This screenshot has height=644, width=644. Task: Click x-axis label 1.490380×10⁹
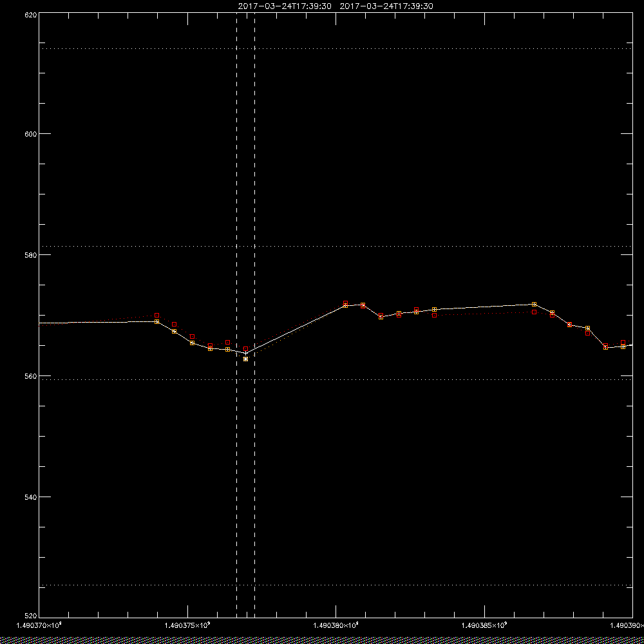pyautogui.click(x=336, y=625)
